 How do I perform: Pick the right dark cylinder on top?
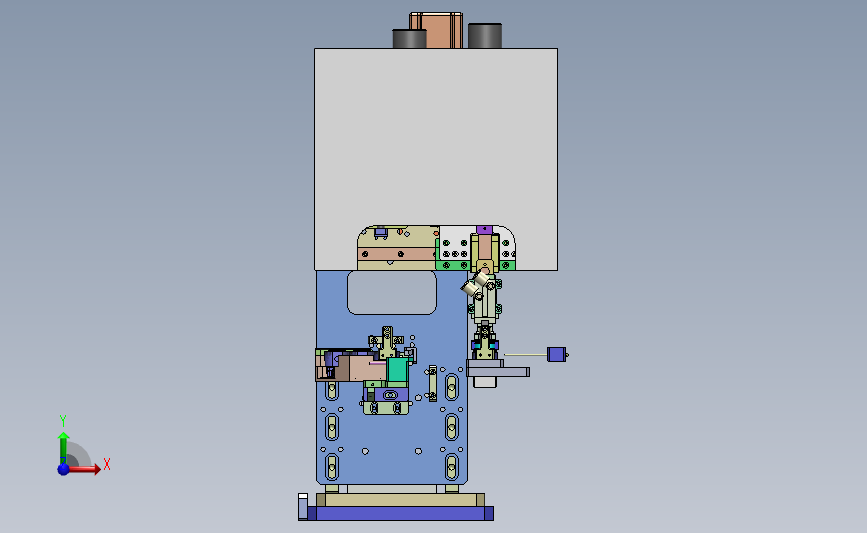[x=485, y=36]
